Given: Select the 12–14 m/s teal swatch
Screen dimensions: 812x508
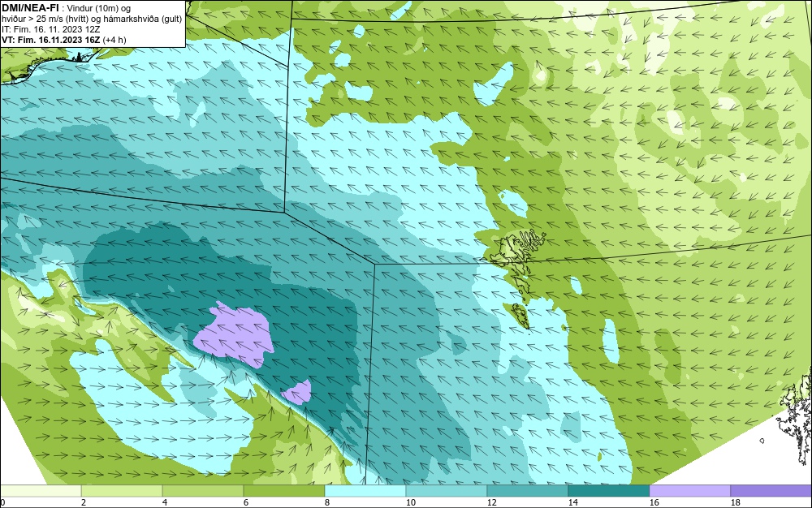Looking at the screenshot, I should pos(527,490).
